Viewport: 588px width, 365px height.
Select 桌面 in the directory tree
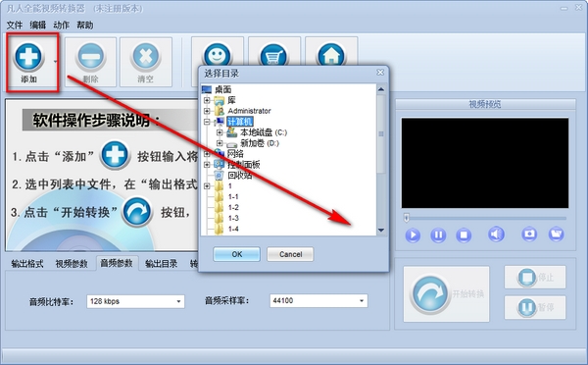click(223, 89)
